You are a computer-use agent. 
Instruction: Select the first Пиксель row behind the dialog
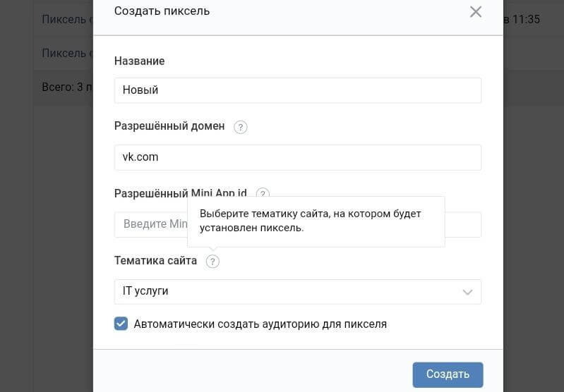pos(64,20)
